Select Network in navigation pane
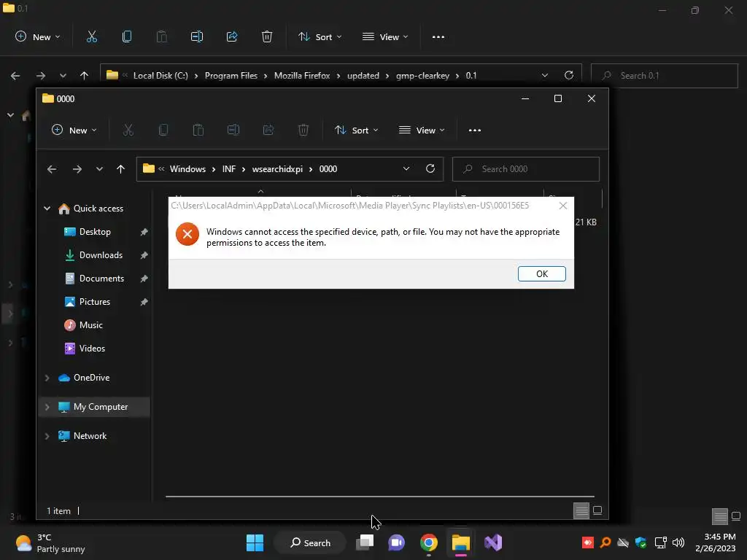Screen dimensions: 747x560 point(90,436)
